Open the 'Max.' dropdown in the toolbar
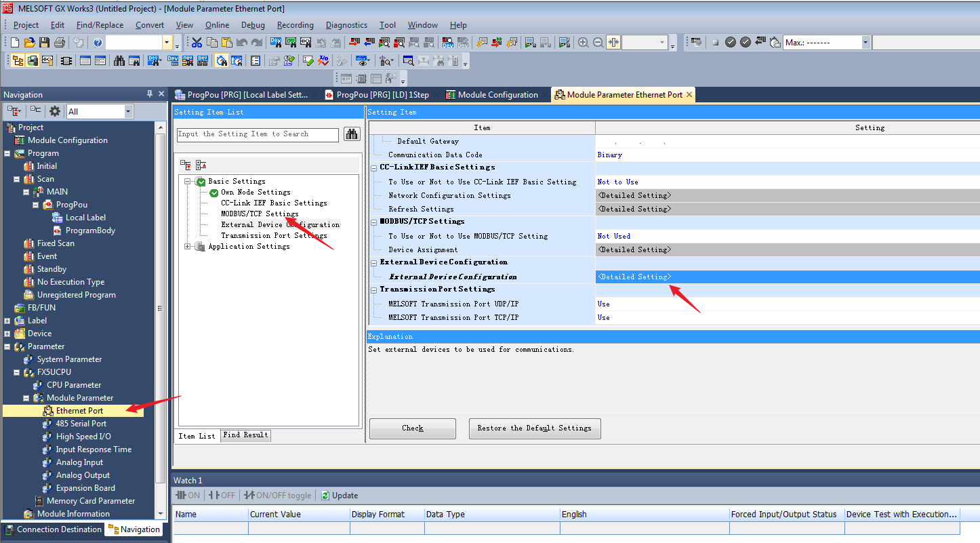This screenshot has width=980, height=543. [865, 43]
